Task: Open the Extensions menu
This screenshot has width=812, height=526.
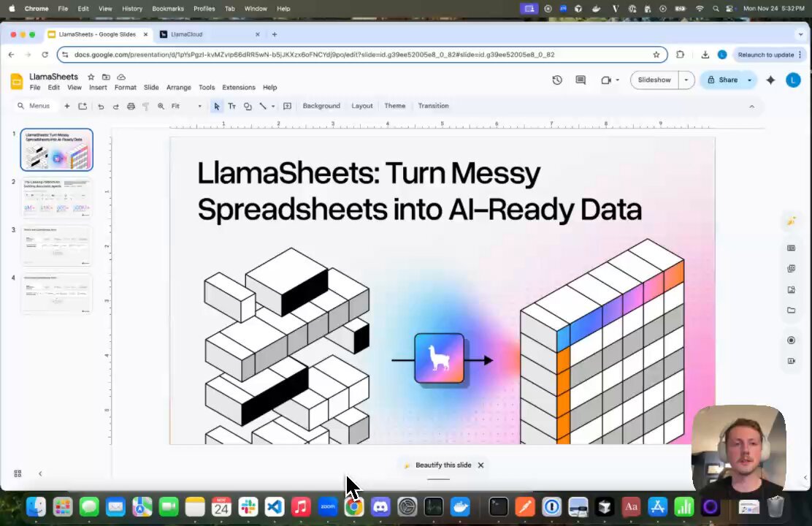Action: point(239,88)
